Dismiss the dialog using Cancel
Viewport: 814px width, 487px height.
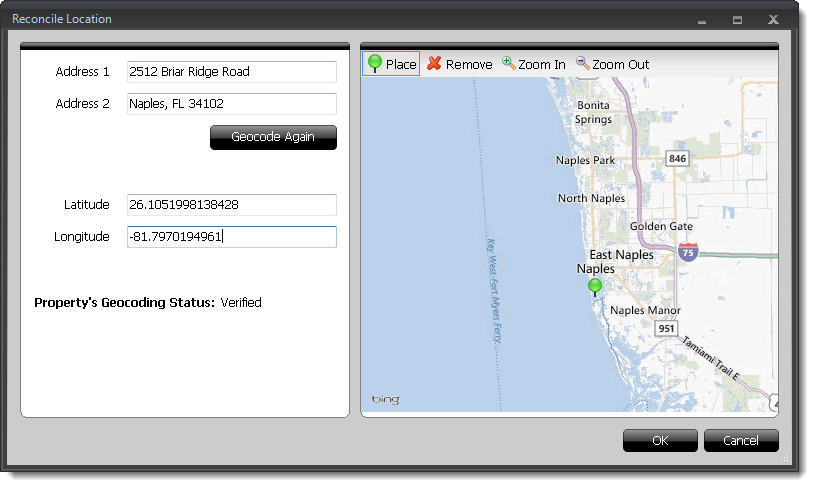pos(741,440)
